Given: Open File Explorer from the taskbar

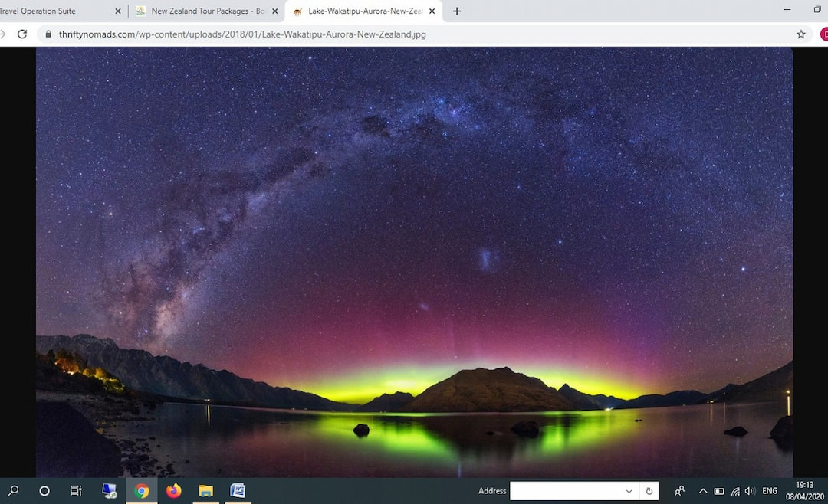Looking at the screenshot, I should click(205, 491).
